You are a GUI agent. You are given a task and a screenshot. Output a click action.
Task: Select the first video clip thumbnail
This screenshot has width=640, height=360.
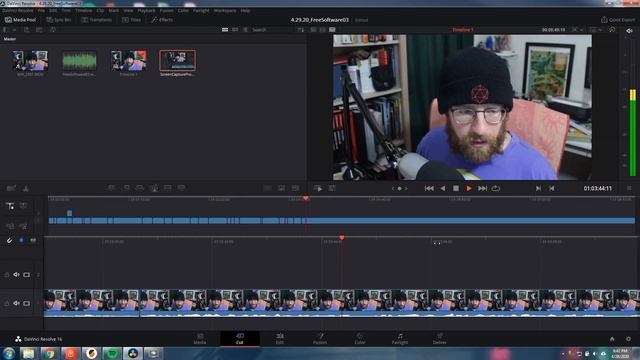(x=30, y=61)
